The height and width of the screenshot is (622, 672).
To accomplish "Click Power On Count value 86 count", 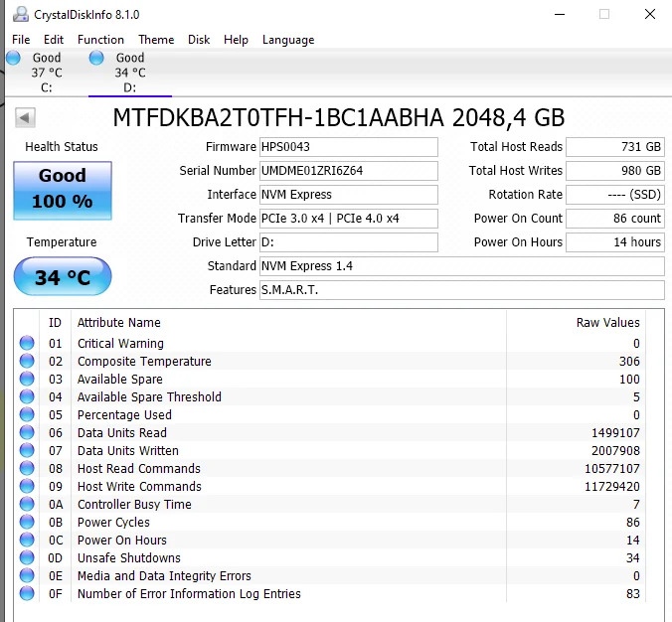I will tap(615, 219).
